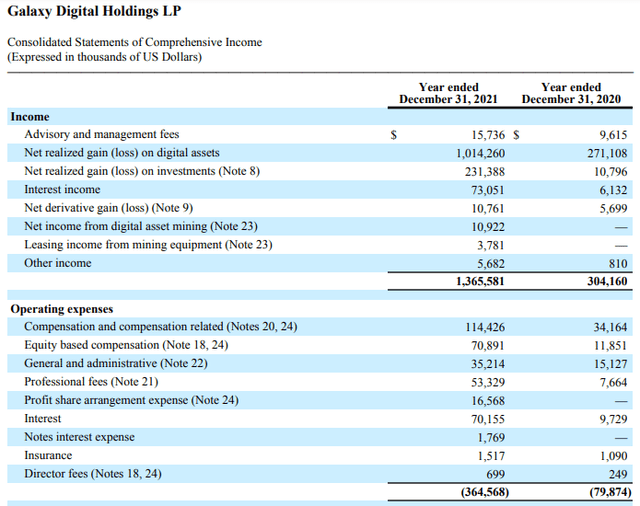Click the Year ended December 31, 2021 column header

[x=448, y=94]
